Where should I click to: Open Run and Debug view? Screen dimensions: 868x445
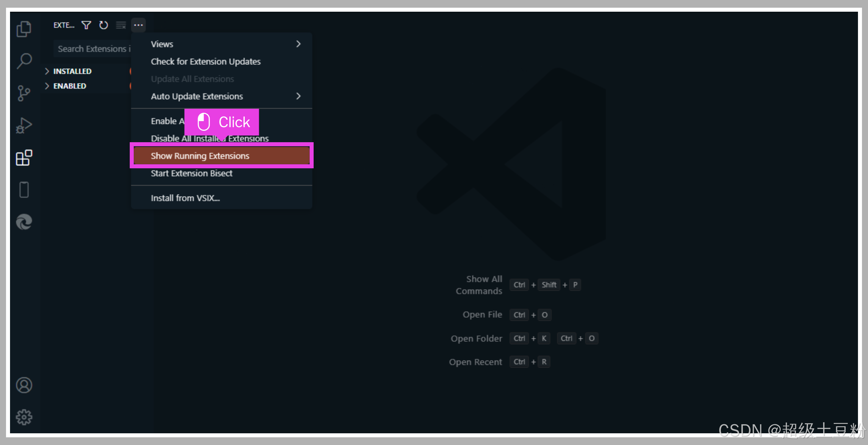point(24,125)
